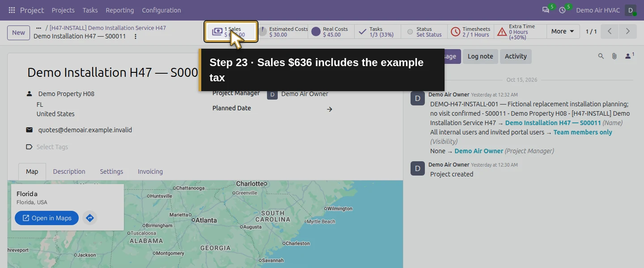Go to the next record arrow
The width and height of the screenshot is (644, 268).
627,31
